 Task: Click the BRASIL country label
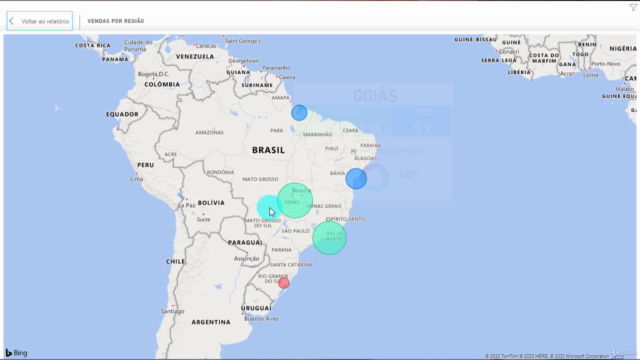pyautogui.click(x=268, y=150)
